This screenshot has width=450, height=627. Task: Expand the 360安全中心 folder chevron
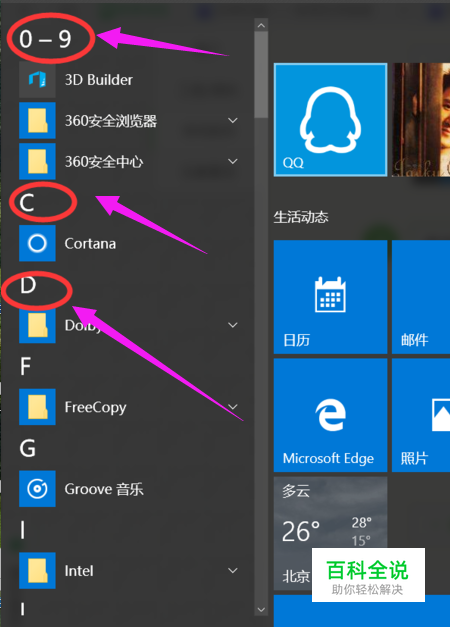point(233,161)
